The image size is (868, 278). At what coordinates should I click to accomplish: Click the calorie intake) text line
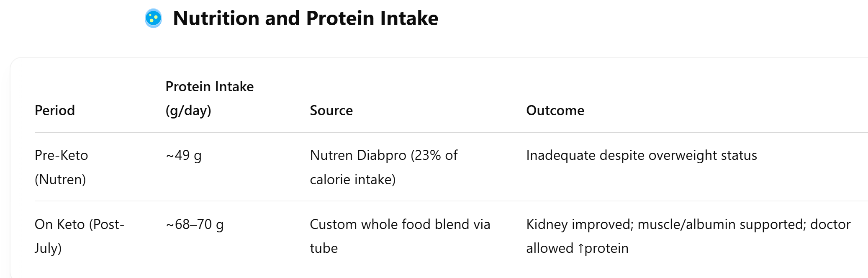coord(353,180)
